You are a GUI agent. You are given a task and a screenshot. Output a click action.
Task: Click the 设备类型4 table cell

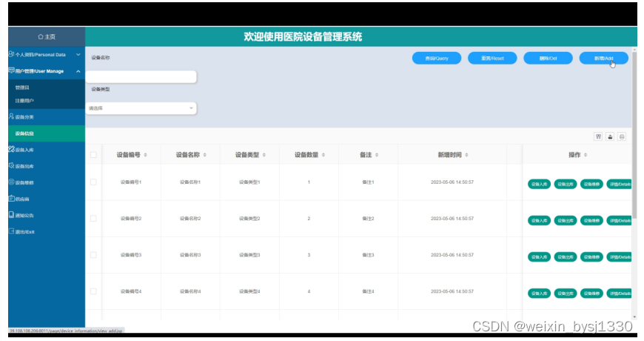pos(249,291)
